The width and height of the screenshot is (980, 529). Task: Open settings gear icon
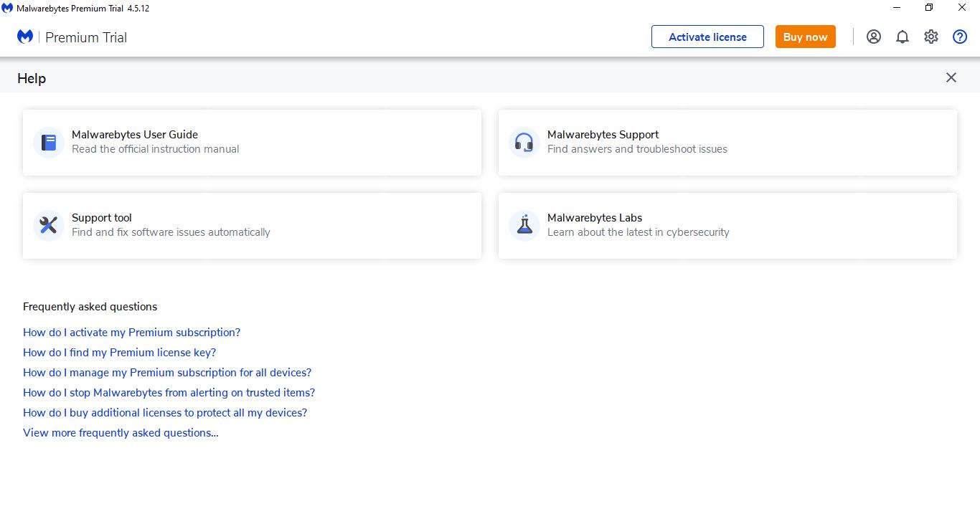[931, 37]
